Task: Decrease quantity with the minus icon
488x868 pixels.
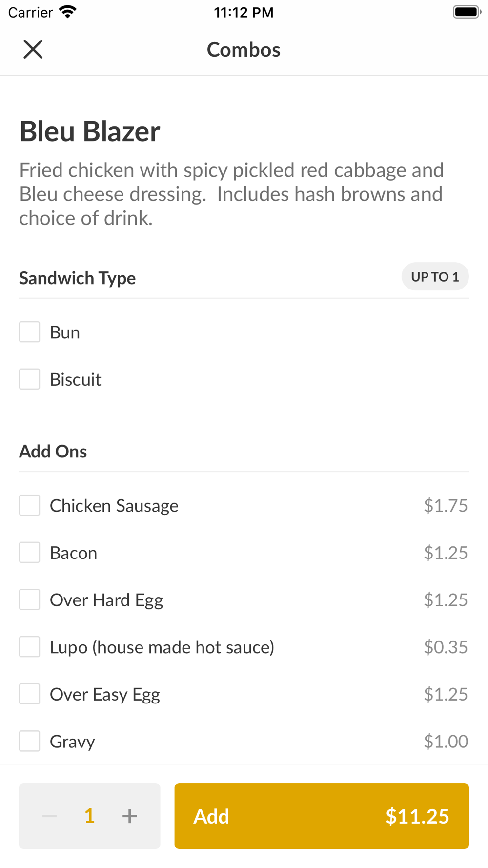Action: [x=49, y=816]
